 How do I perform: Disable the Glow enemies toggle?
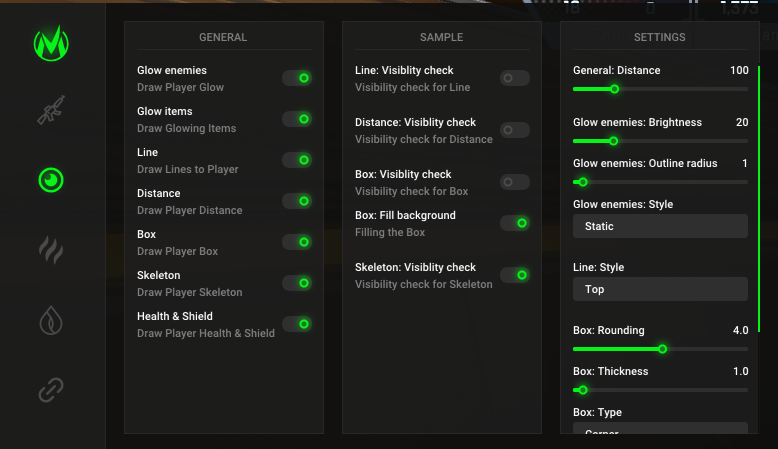296,78
